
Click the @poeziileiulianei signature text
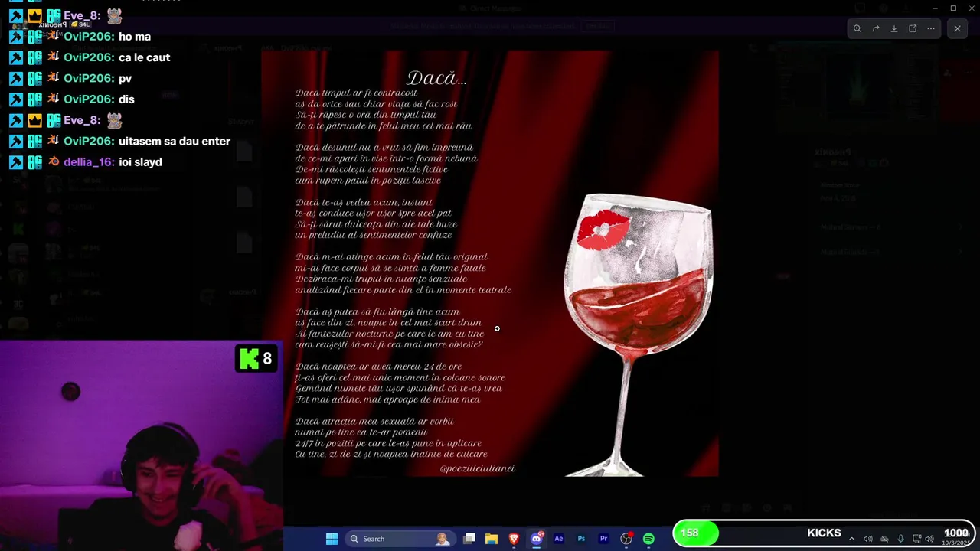(477, 468)
